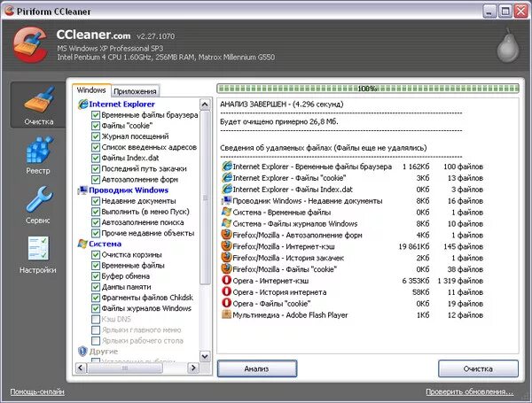Enable Кэш DNS checkbox

pyautogui.click(x=96, y=319)
